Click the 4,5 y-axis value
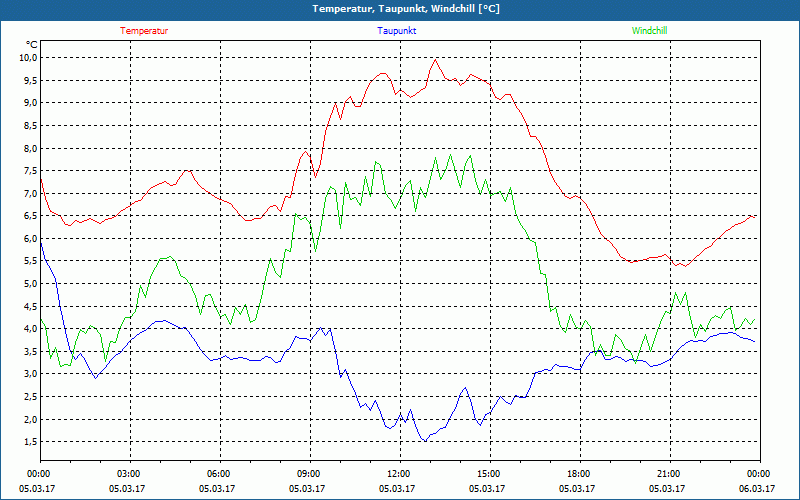Screen dimensions: 800x500 coord(31,307)
